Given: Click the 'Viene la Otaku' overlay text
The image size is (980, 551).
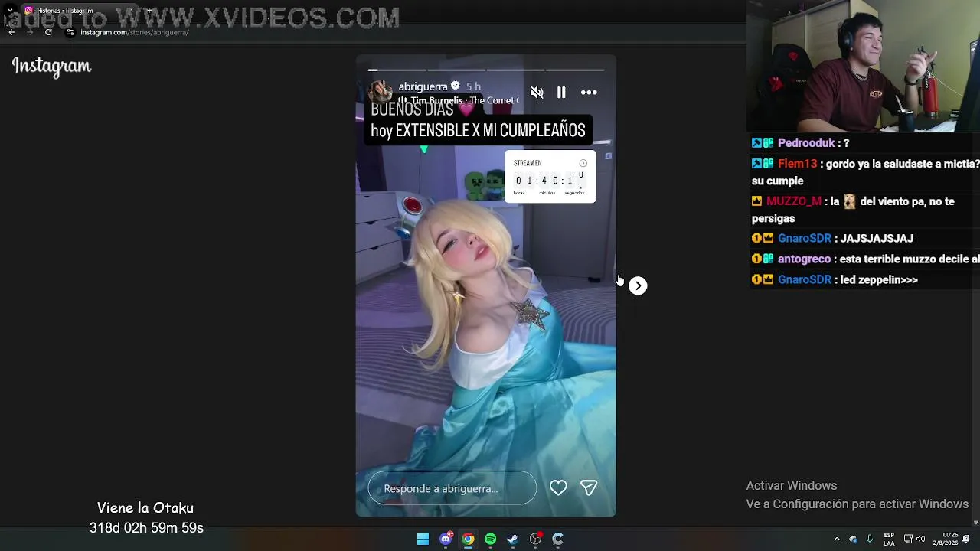Looking at the screenshot, I should pyautogui.click(x=145, y=508).
